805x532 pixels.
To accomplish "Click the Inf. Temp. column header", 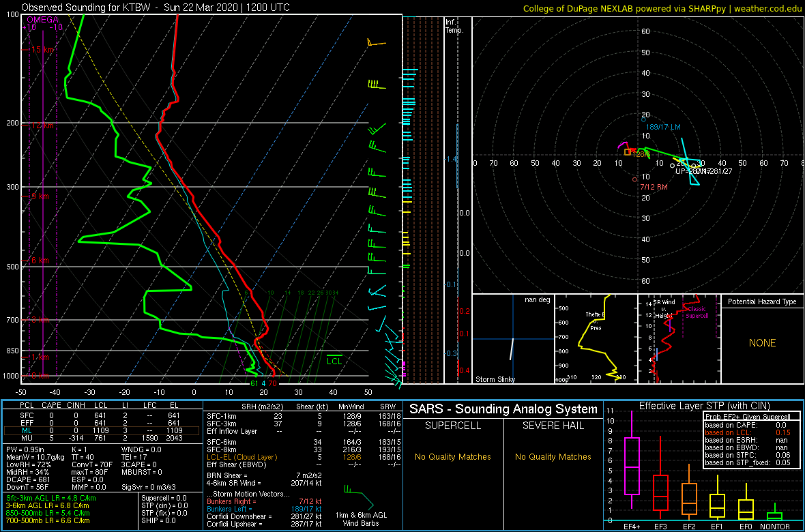I will pos(454,27).
